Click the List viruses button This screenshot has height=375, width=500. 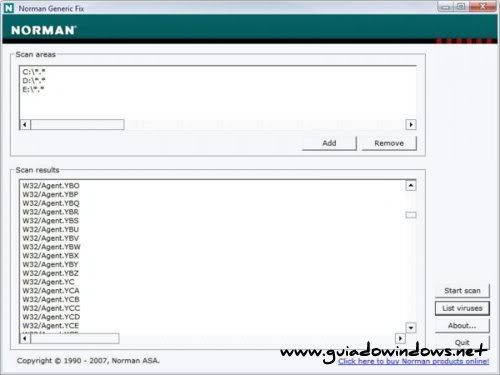tap(462, 308)
